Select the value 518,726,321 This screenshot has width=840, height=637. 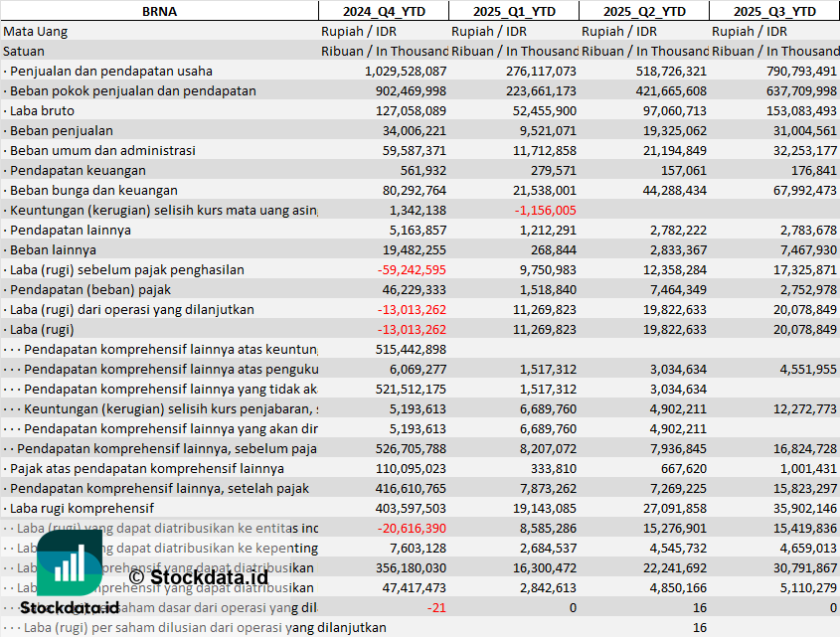click(x=671, y=72)
